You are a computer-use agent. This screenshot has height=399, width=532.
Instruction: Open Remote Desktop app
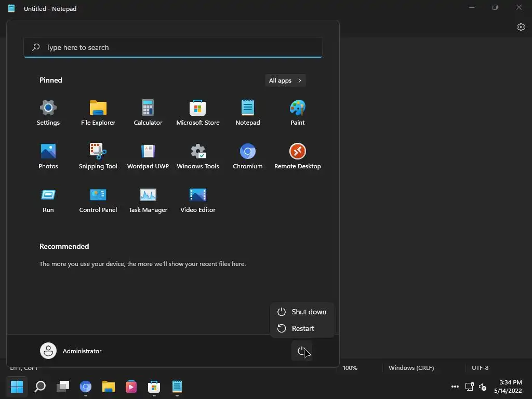tap(298, 156)
